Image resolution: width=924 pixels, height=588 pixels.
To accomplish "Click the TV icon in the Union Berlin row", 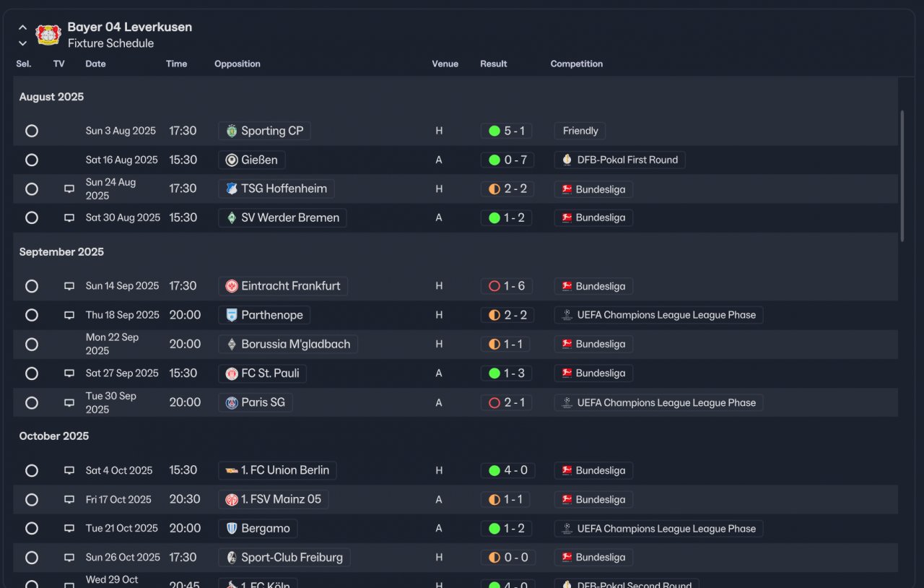I will 69,471.
